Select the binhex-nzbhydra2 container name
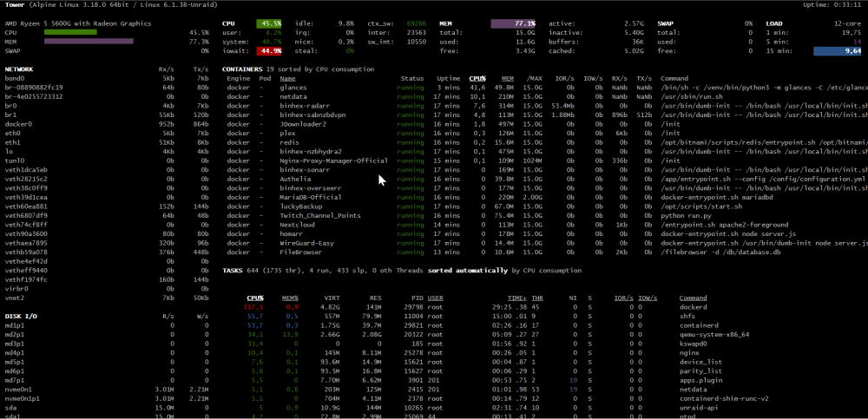This screenshot has height=419, width=868. pyautogui.click(x=310, y=152)
